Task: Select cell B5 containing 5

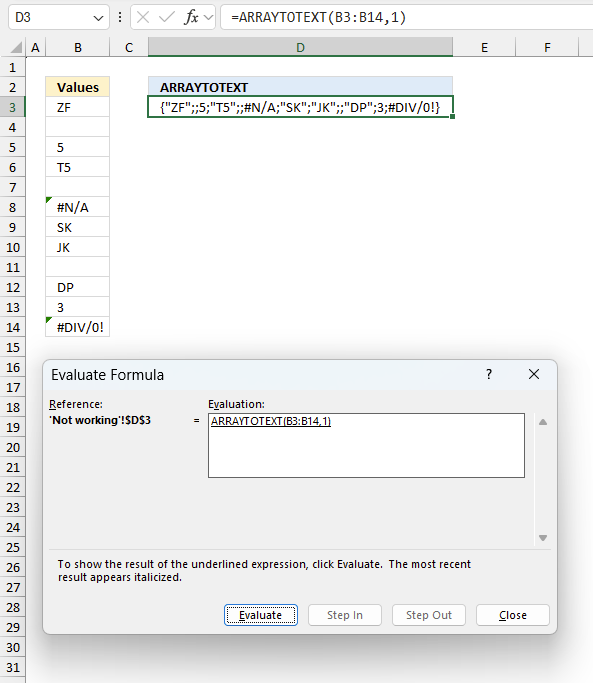Action: (x=78, y=148)
